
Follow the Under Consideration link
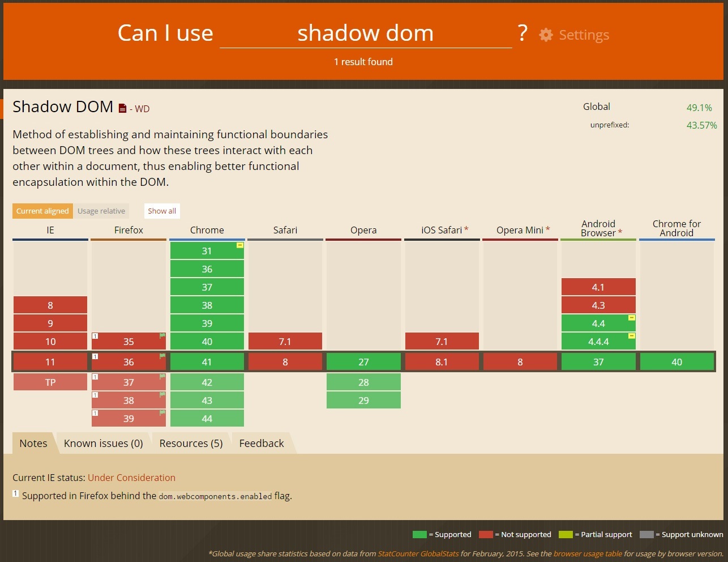(131, 478)
